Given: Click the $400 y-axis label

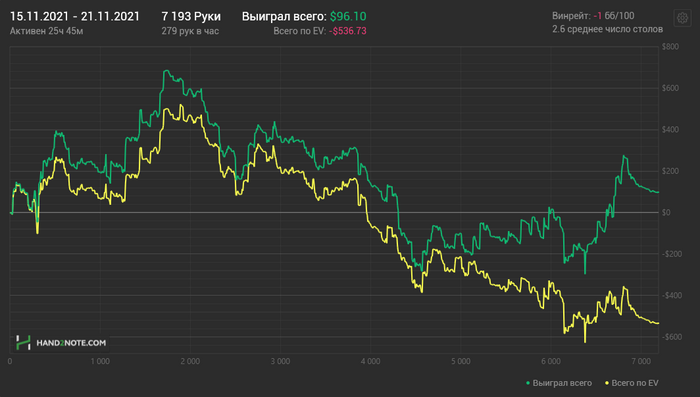Looking at the screenshot, I should [671, 130].
